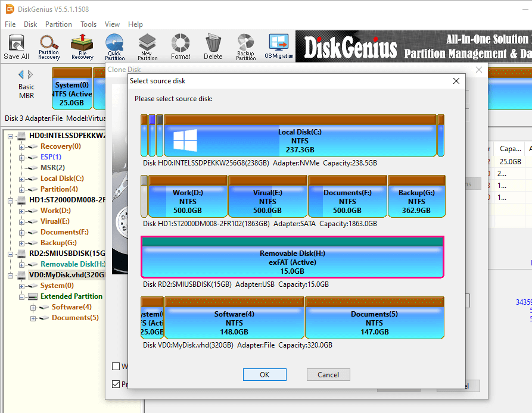Open the Partition menu
This screenshot has width=532, height=413.
point(58,24)
